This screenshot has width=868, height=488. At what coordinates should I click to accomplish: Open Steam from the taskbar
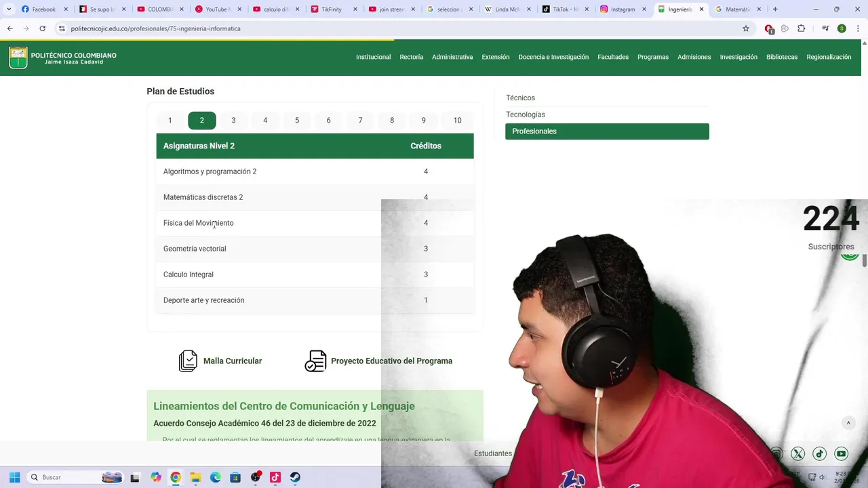point(296,477)
